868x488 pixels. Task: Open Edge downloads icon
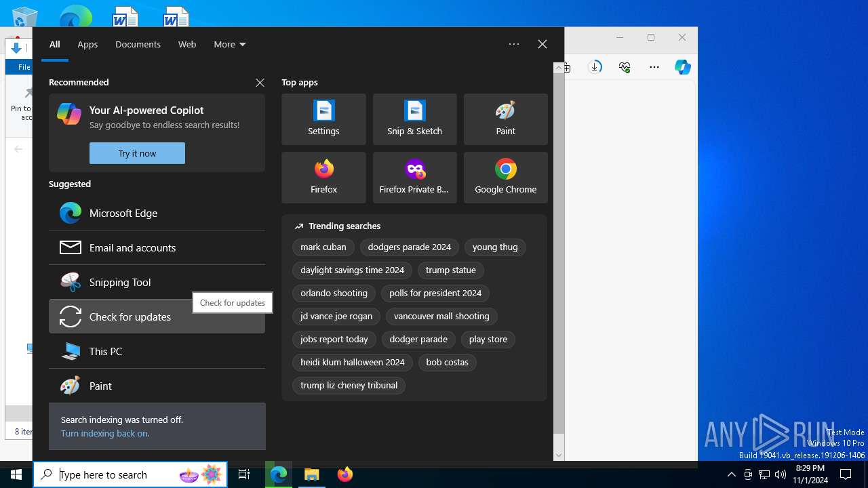[595, 67]
